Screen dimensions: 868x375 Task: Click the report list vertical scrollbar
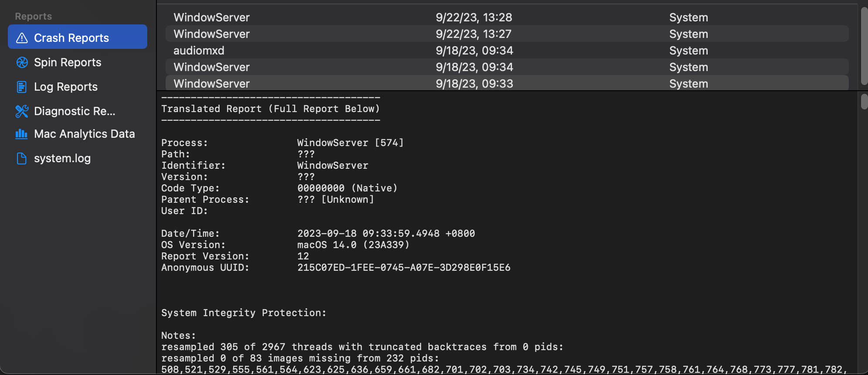864,46
